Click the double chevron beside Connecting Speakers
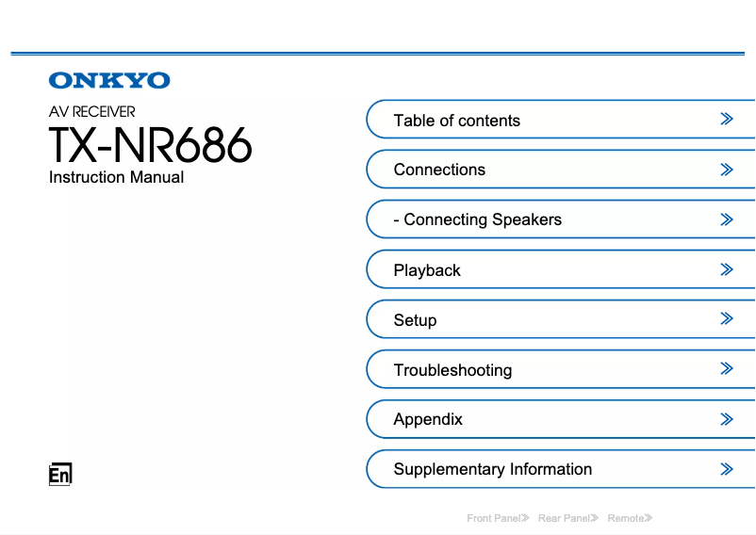 click(x=726, y=219)
